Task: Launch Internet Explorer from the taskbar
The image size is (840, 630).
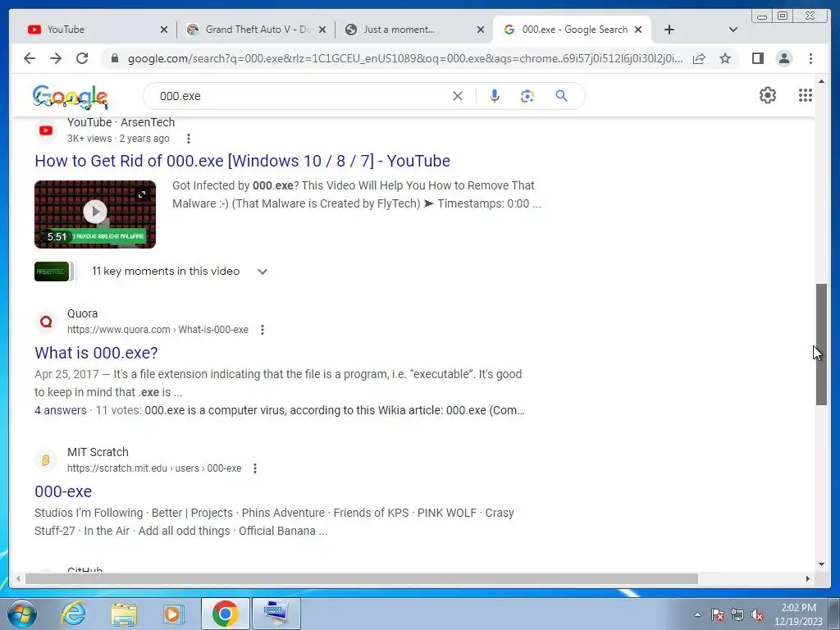Action: tap(73, 614)
